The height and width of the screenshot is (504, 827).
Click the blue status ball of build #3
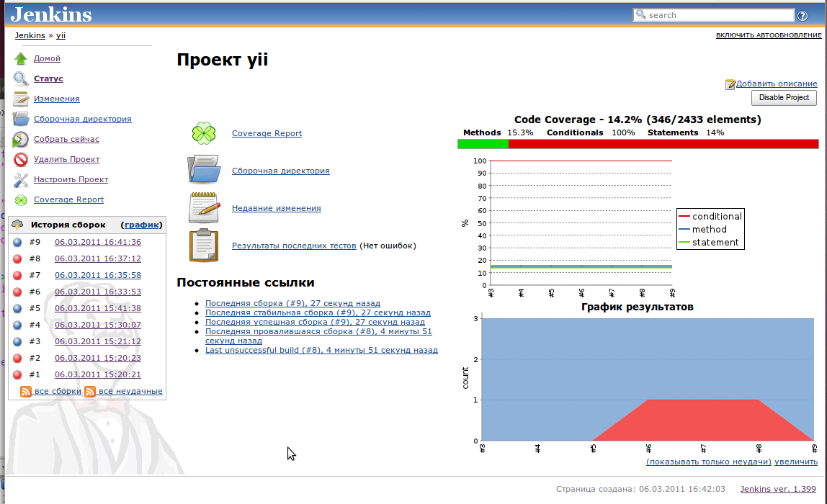point(17,341)
